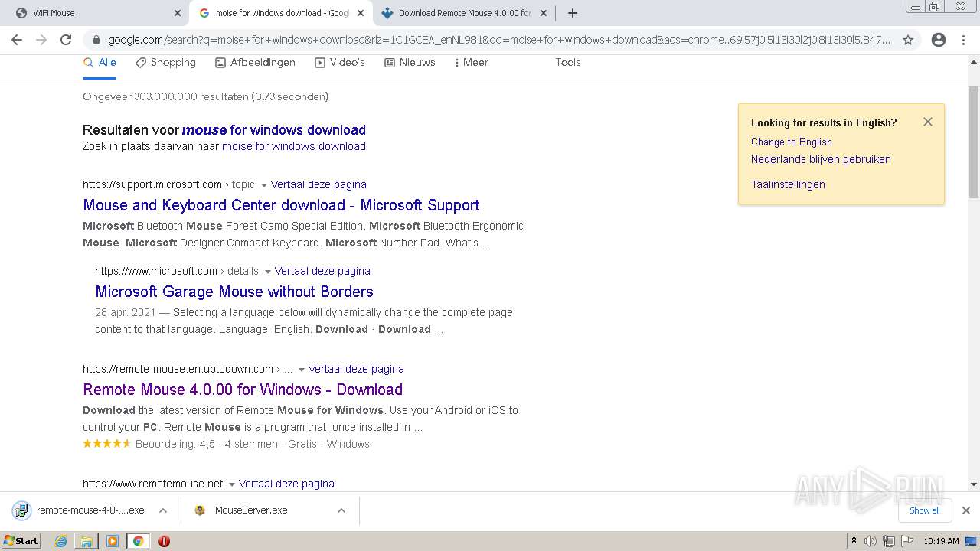The width and height of the screenshot is (980, 551).
Task: Switch to Video's search tab
Action: tap(340, 63)
